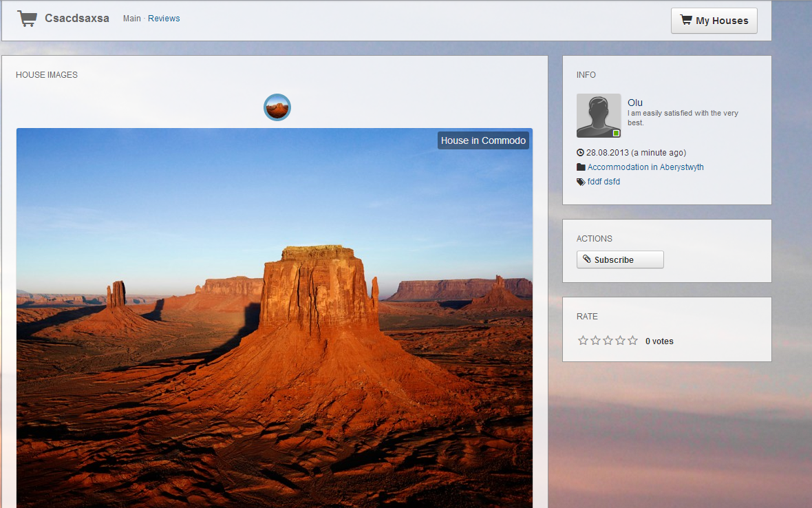The height and width of the screenshot is (508, 812).
Task: View Olu's profile avatar picture
Action: (599, 116)
